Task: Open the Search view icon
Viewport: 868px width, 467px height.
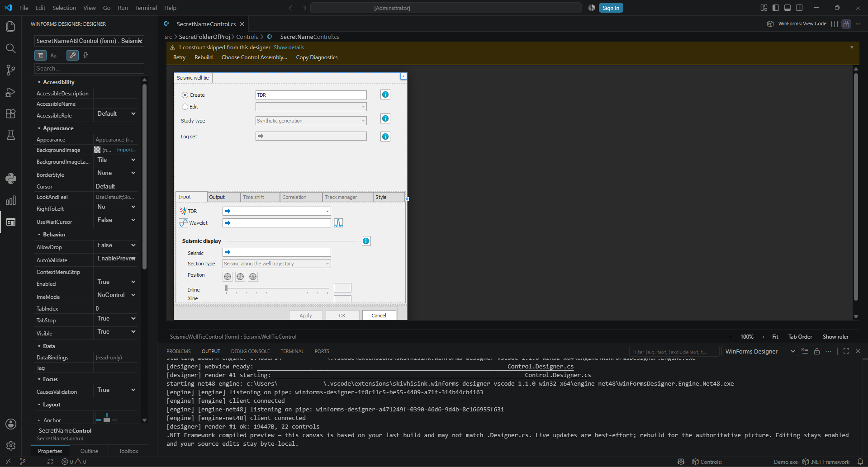Action: [11, 48]
